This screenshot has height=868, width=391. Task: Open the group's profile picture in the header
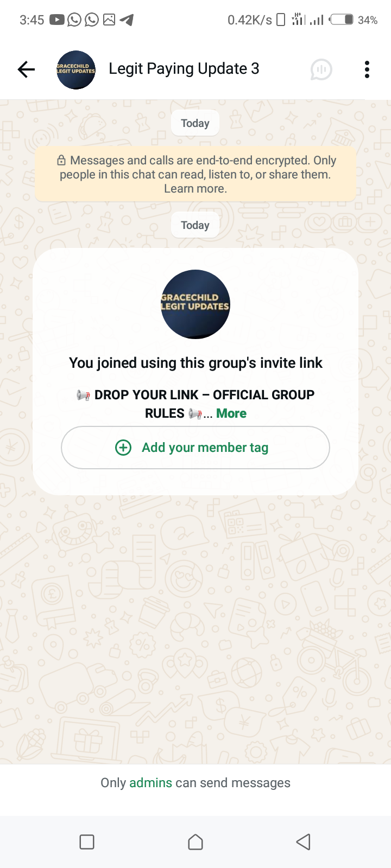pyautogui.click(x=76, y=70)
